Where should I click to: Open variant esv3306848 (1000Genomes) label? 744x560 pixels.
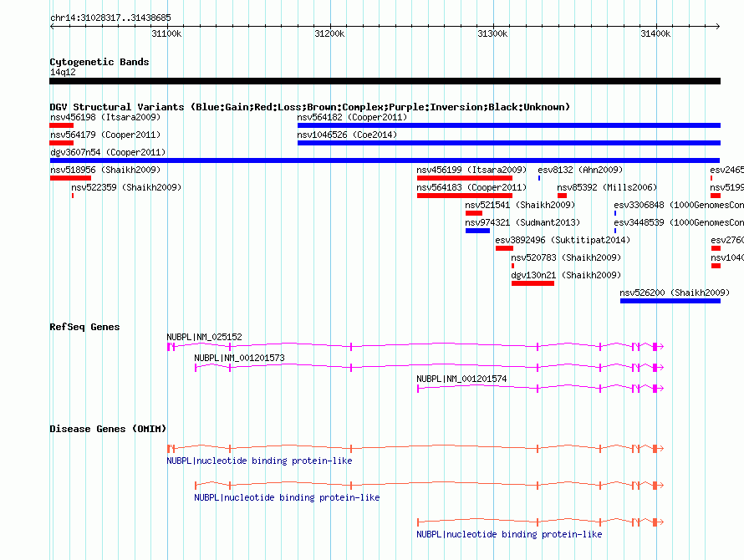(x=679, y=205)
